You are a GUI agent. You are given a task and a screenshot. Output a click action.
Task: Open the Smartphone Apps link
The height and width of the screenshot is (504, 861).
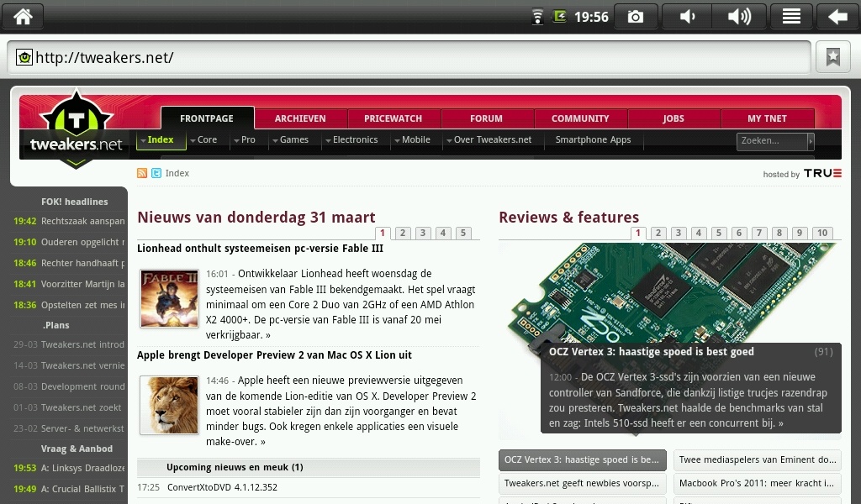point(593,140)
